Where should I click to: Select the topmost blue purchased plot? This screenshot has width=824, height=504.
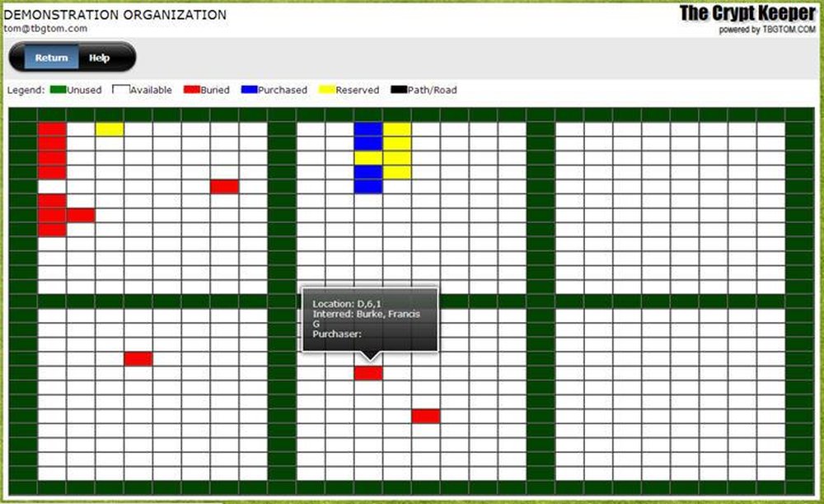[368, 129]
